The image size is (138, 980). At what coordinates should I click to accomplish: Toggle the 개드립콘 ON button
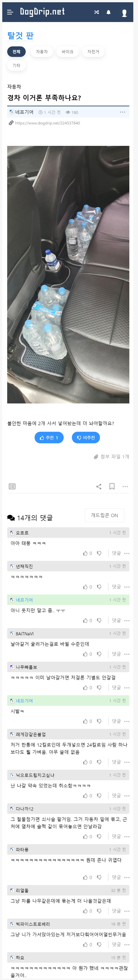pos(104,515)
